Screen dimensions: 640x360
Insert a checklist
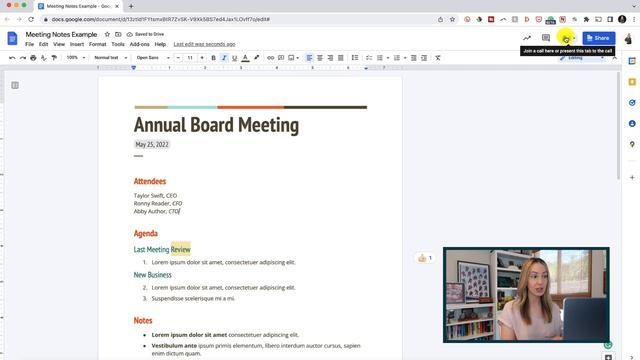click(369, 58)
